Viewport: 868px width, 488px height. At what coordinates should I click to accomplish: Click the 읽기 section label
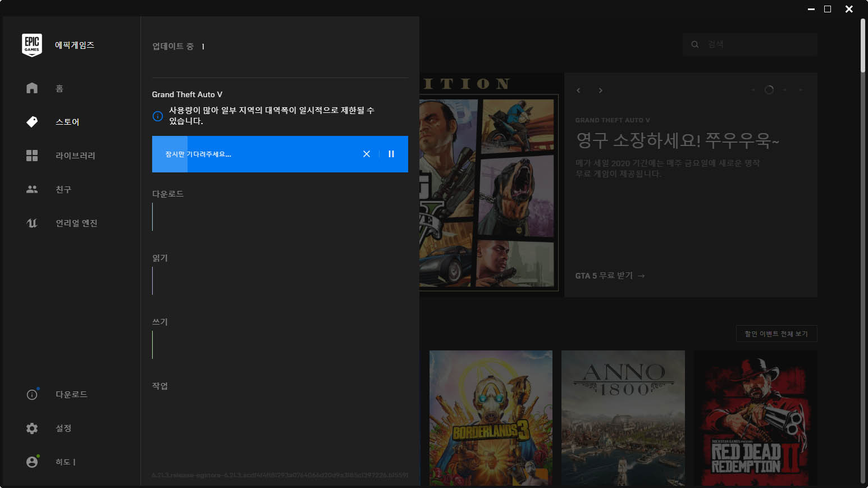(x=160, y=258)
